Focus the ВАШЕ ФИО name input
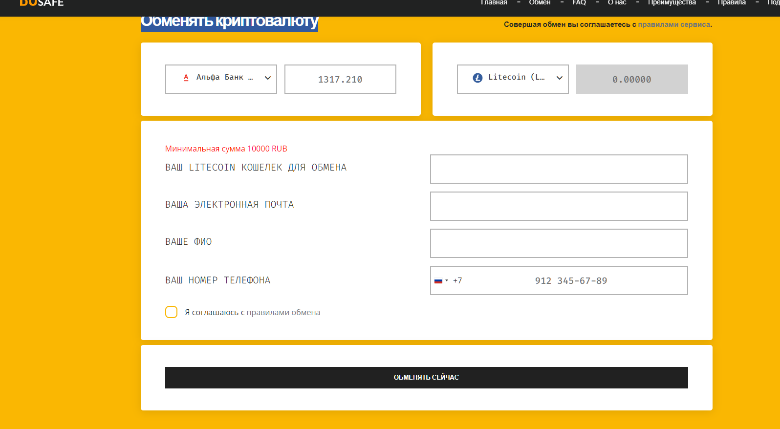 point(559,243)
